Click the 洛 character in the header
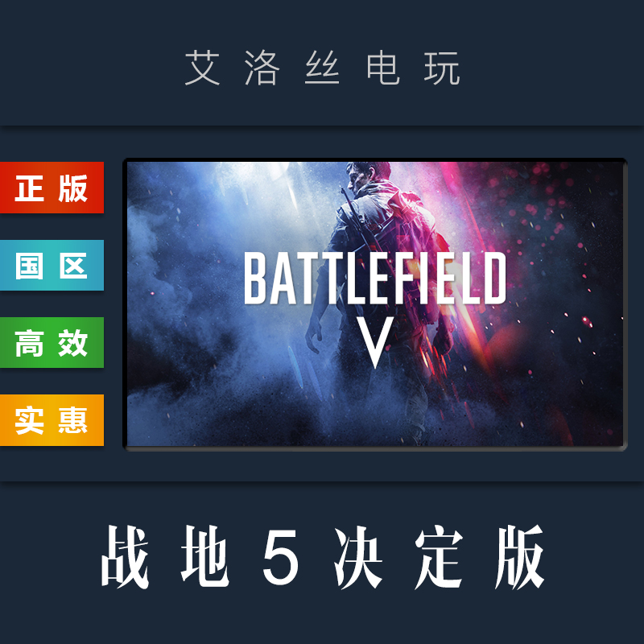 262,68
